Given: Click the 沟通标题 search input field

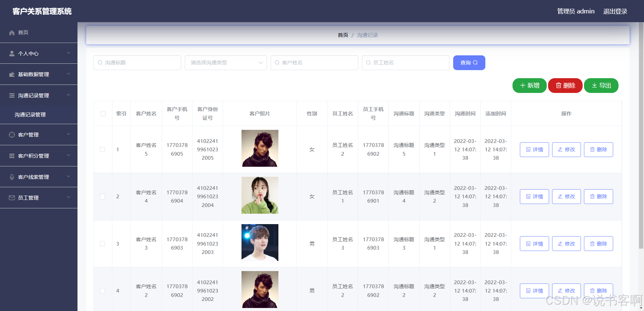Looking at the screenshot, I should click(138, 63).
